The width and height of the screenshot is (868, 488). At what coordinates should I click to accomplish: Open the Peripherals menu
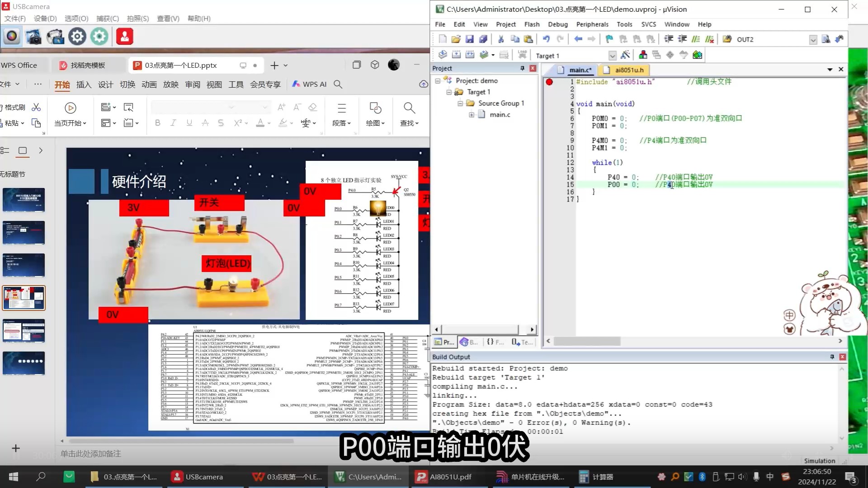point(592,24)
